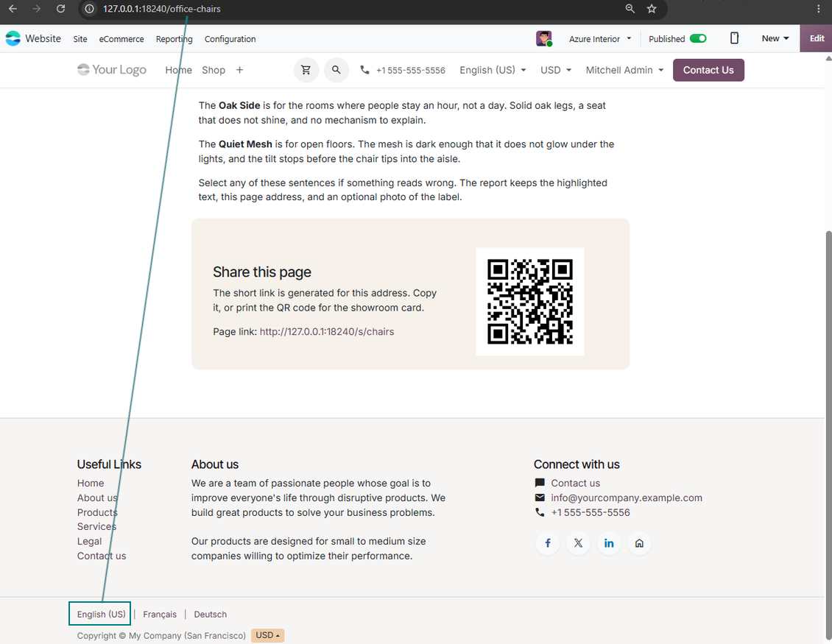
Task: Click the QR code image
Action: 530,301
